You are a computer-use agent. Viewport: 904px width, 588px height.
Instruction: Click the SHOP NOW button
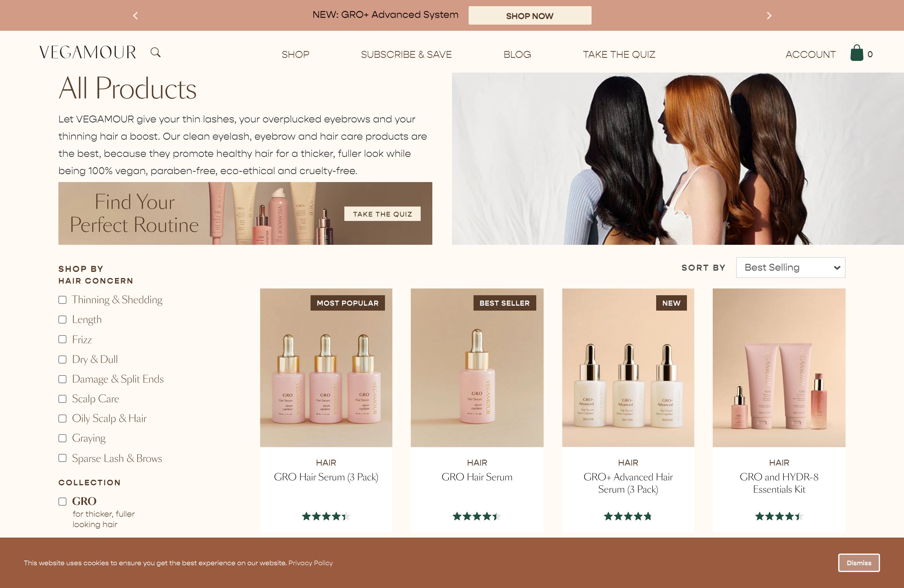[529, 16]
